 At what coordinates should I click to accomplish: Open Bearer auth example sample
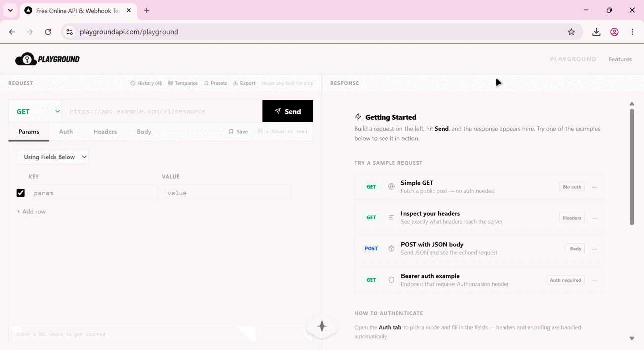[x=479, y=280]
